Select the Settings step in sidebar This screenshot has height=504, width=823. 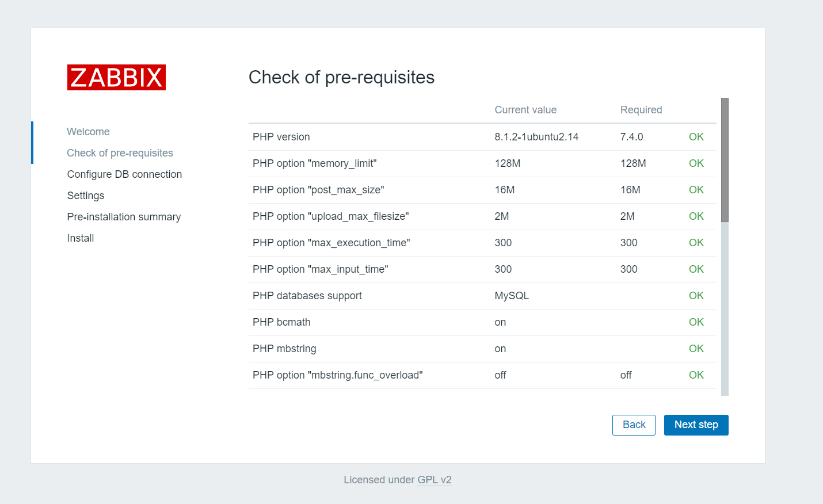click(86, 196)
